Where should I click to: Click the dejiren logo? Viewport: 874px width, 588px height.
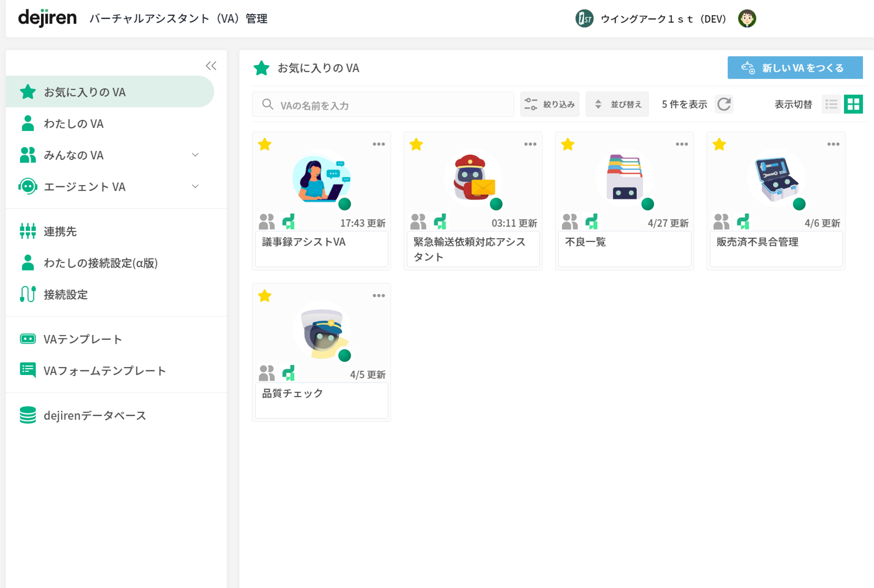(x=47, y=17)
